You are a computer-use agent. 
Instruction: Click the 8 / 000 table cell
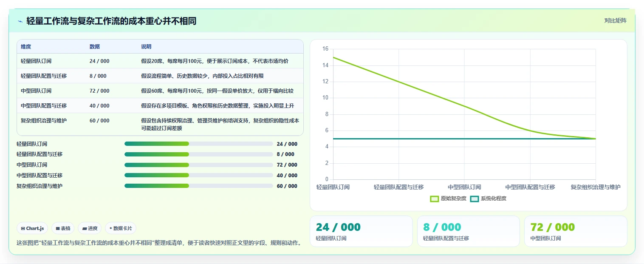point(98,76)
